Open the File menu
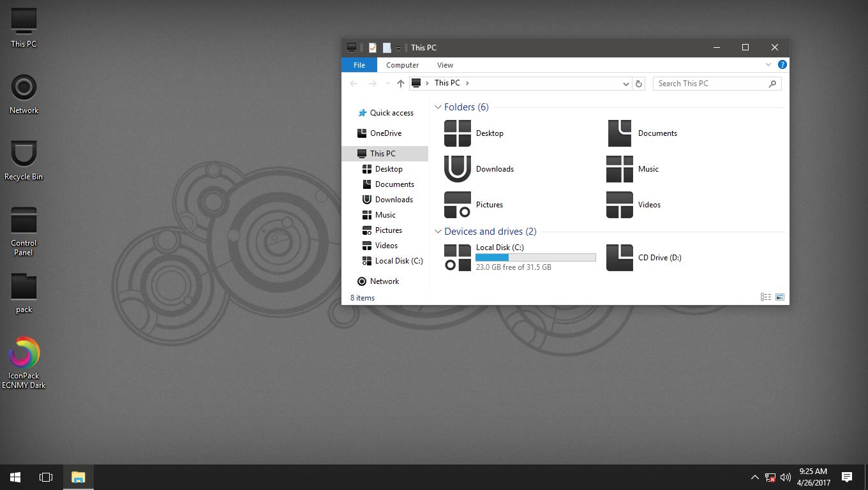This screenshot has width=868, height=490. [359, 64]
